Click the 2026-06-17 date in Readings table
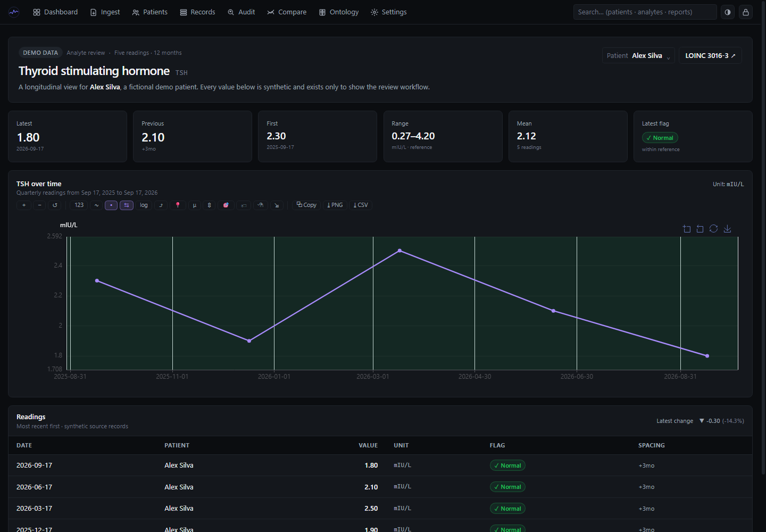Screen dimensions: 766x532 click(34, 487)
